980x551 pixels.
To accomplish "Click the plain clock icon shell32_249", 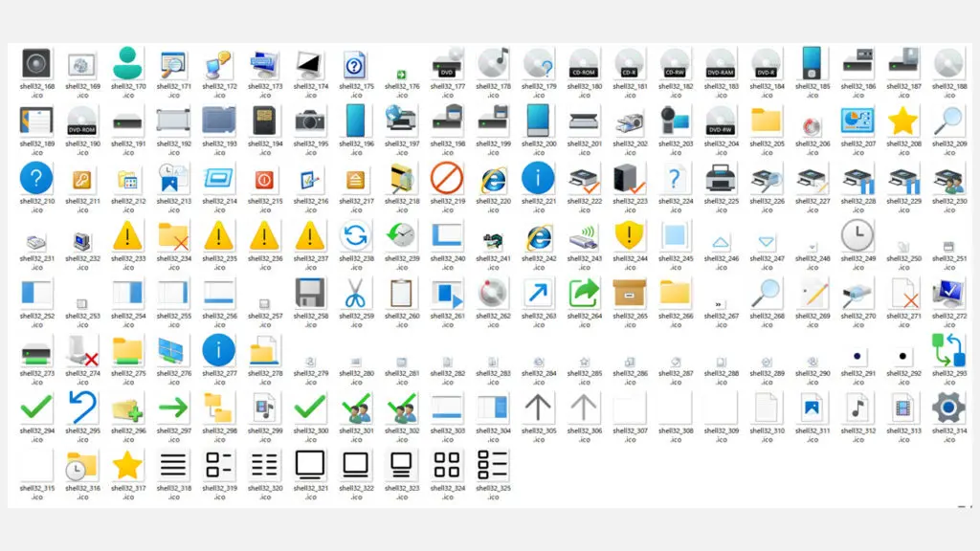I will coord(857,235).
